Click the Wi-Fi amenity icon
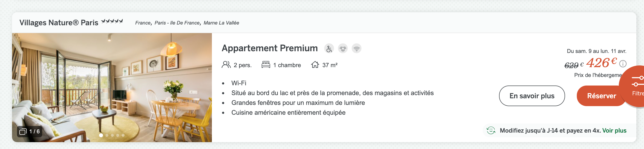 (x=357, y=49)
